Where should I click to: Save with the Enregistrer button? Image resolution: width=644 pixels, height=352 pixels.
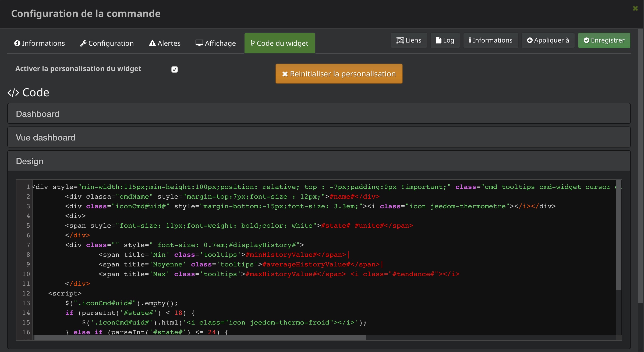(x=604, y=40)
